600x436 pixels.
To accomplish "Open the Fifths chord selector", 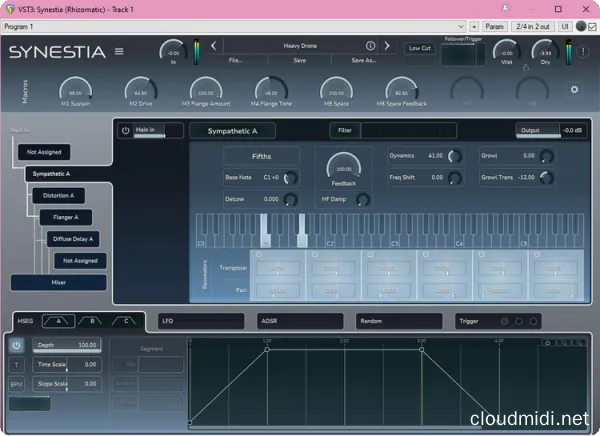I will [x=260, y=156].
